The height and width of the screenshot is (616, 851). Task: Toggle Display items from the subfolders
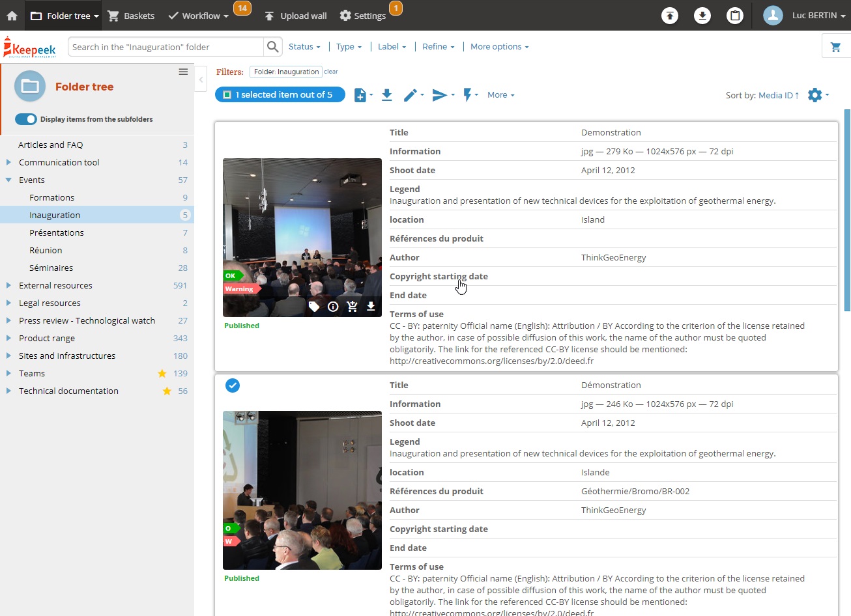(x=26, y=119)
